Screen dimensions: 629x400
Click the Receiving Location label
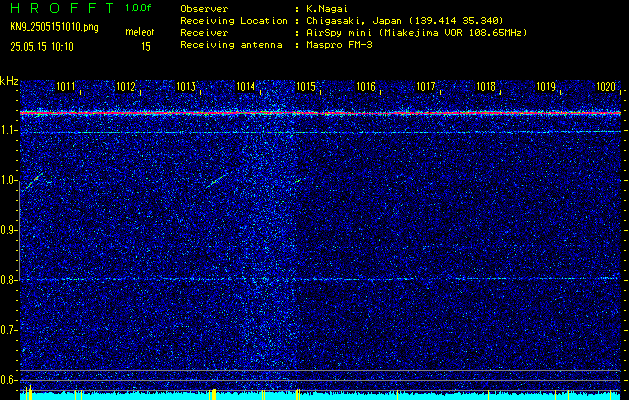point(234,20)
